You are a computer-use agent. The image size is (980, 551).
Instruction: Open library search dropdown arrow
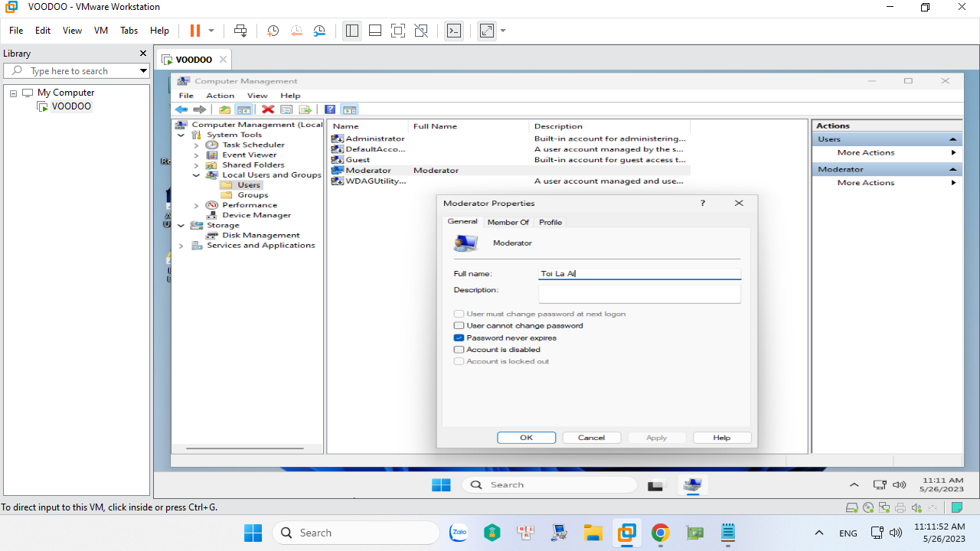click(x=142, y=70)
